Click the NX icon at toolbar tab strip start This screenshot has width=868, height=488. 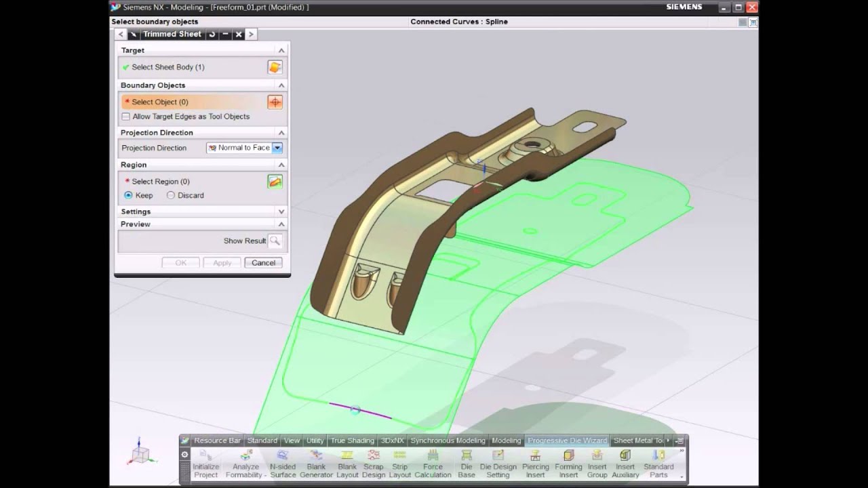(x=185, y=441)
